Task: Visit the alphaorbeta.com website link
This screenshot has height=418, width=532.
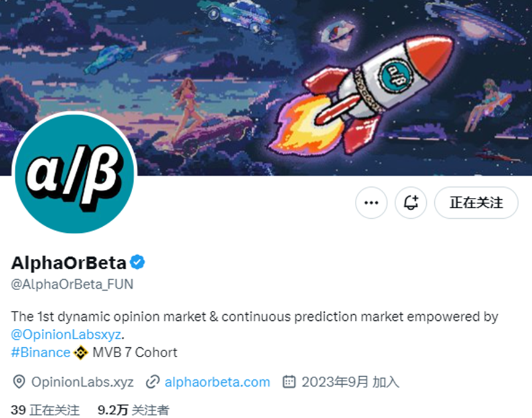Action: tap(217, 382)
